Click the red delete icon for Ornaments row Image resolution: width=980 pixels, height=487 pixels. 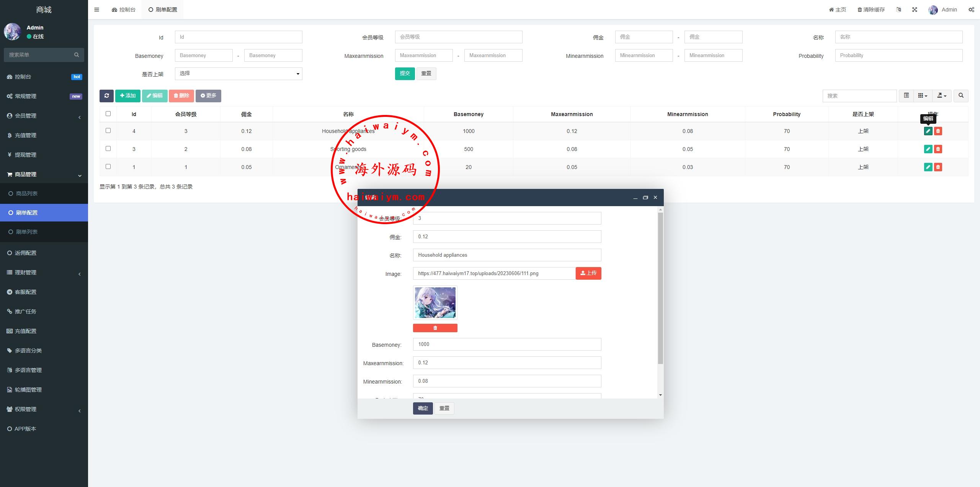point(938,167)
